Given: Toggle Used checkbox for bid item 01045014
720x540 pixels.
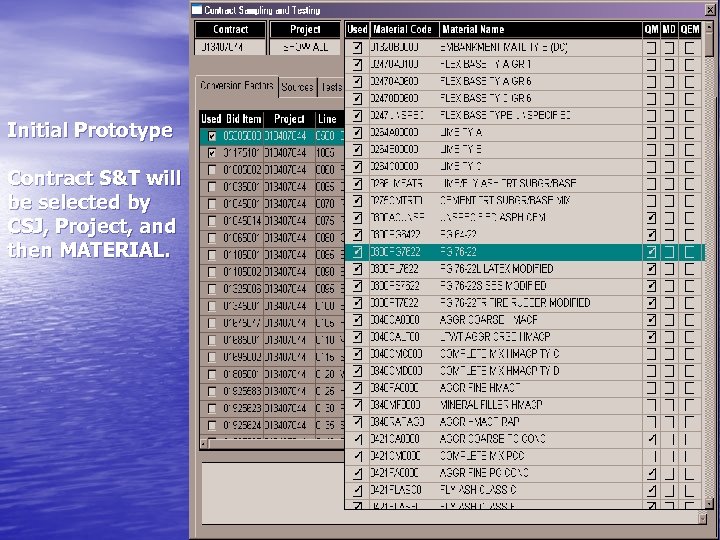Looking at the screenshot, I should (x=212, y=221).
